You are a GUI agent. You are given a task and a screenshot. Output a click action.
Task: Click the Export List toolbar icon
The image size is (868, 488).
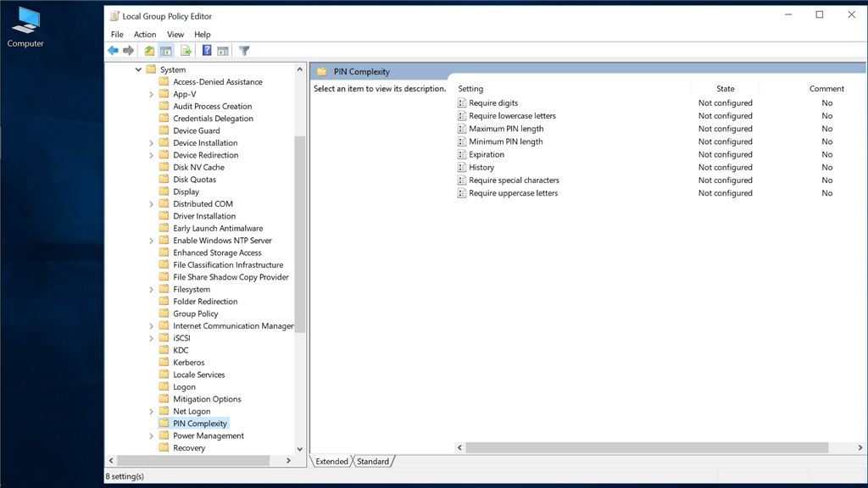pyautogui.click(x=186, y=51)
